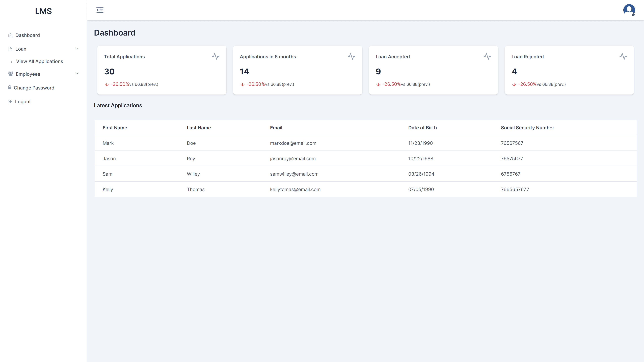The image size is (644, 362).
Task: Click birth date 07/05/1990
Action: (x=421, y=190)
